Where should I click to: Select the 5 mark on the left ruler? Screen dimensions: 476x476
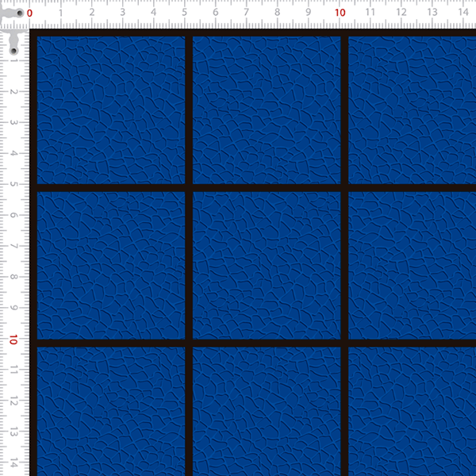click(x=13, y=185)
